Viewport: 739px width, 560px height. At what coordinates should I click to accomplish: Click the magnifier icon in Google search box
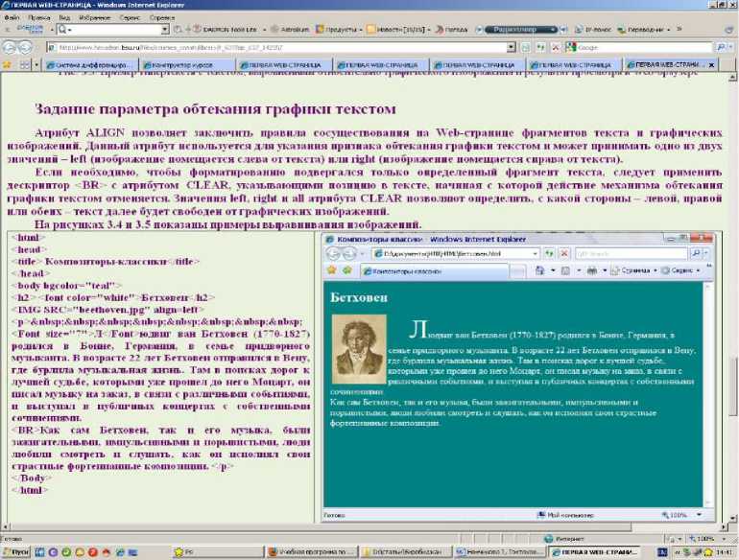[x=720, y=46]
